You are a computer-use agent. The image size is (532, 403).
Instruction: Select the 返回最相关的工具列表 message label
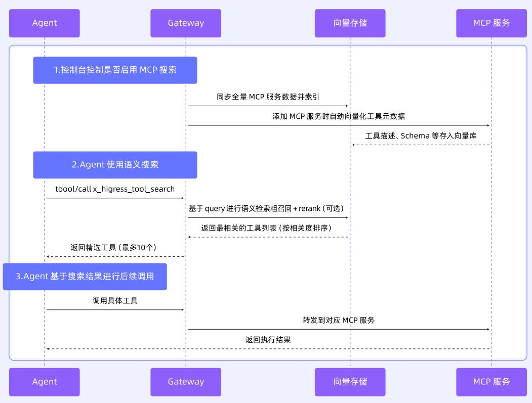coord(266,228)
